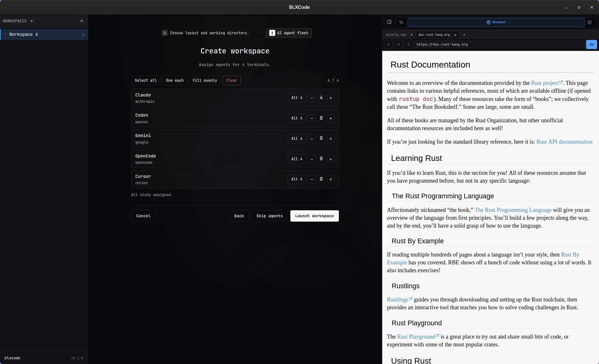Open the Rust Playground link

click(418, 337)
